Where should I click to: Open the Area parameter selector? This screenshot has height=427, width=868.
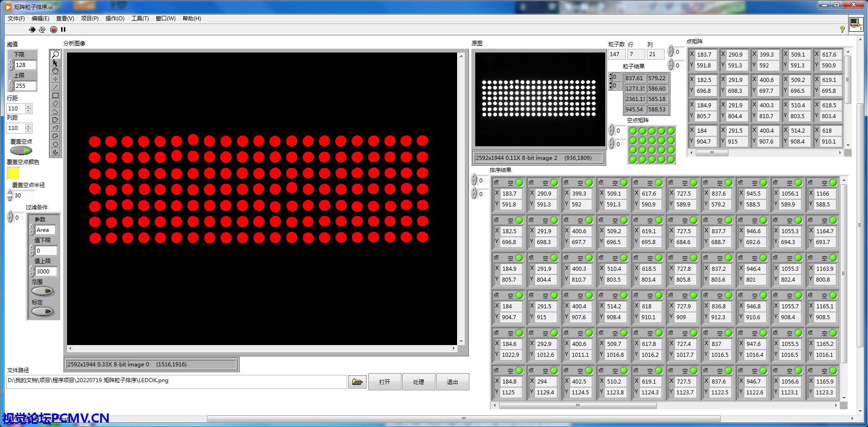45,230
